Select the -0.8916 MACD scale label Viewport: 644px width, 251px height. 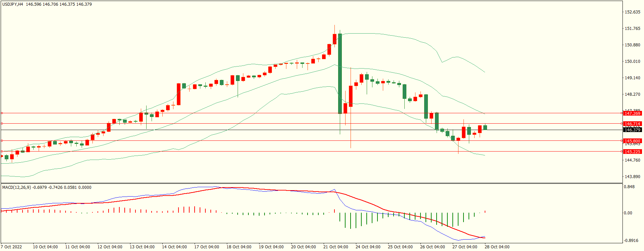(x=630, y=241)
